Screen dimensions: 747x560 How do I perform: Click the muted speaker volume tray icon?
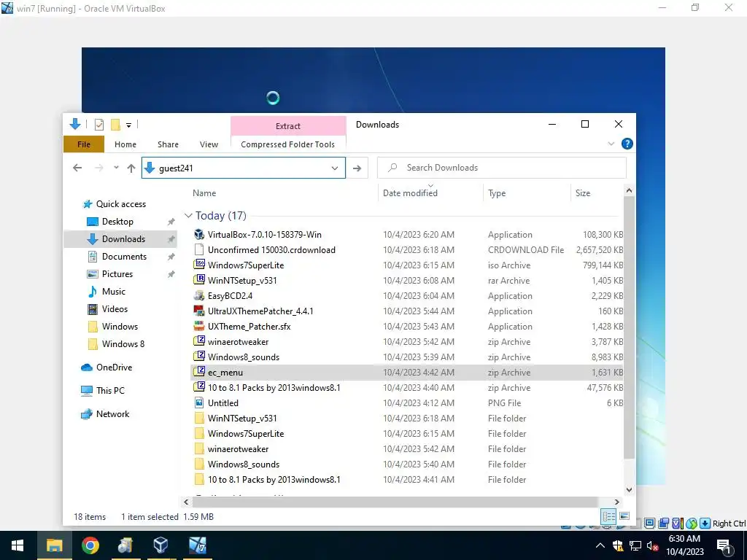[653, 545]
